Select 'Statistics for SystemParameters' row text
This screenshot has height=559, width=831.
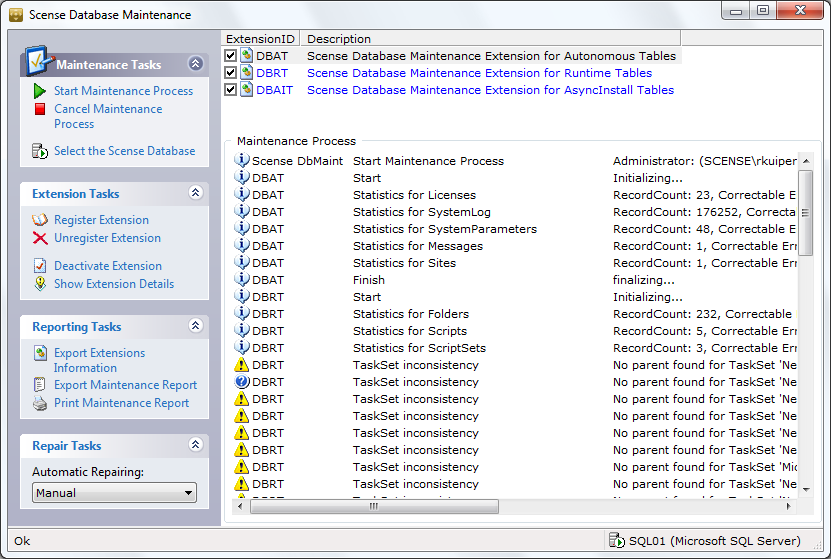(x=445, y=229)
